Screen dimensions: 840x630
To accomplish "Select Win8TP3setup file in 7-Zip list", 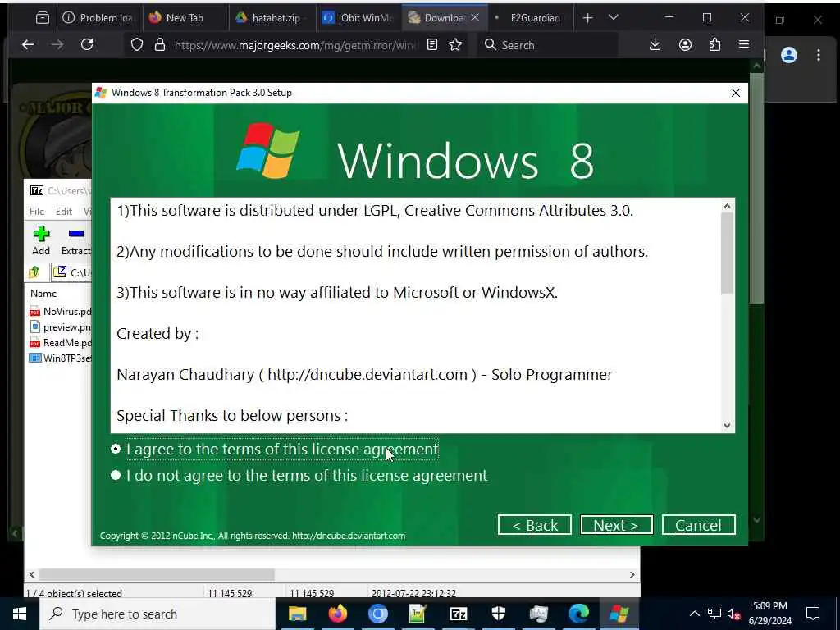I will click(61, 358).
